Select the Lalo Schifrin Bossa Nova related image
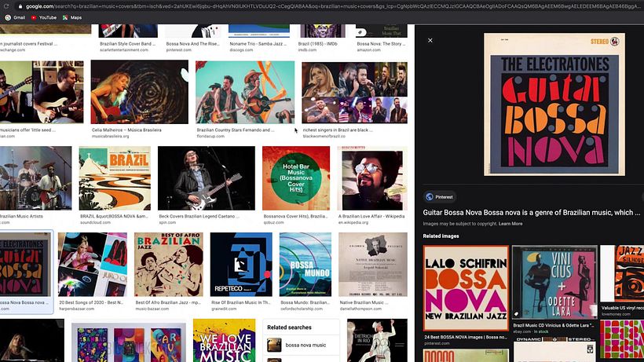The height and width of the screenshot is (362, 644). point(466,288)
